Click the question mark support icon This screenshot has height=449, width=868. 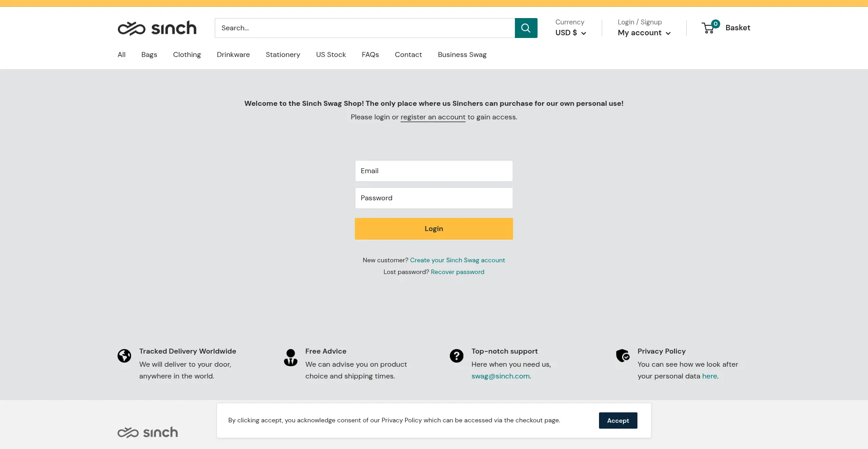point(457,356)
